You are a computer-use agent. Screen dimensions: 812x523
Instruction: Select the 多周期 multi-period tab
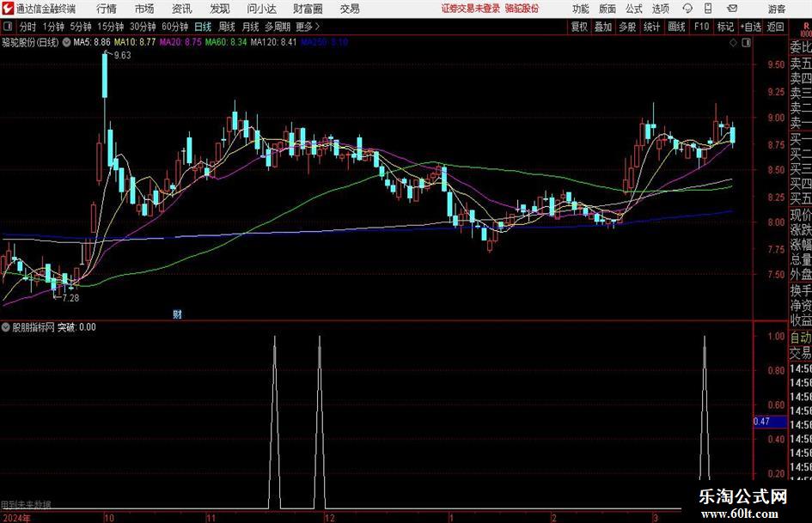pyautogui.click(x=278, y=27)
